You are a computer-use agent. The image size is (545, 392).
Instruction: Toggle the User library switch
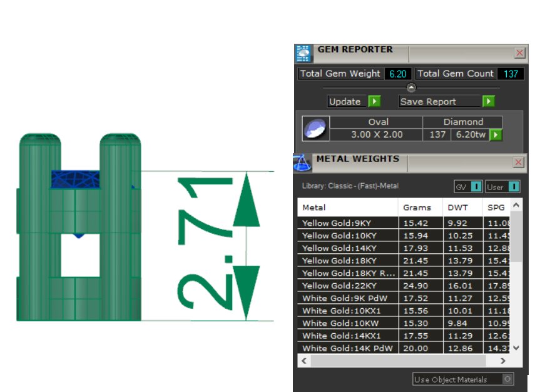(x=514, y=186)
